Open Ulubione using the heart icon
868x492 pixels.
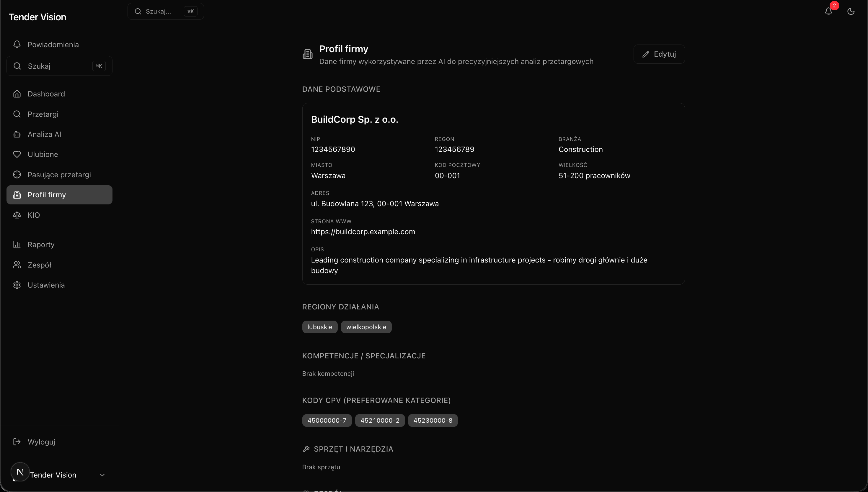[17, 155]
